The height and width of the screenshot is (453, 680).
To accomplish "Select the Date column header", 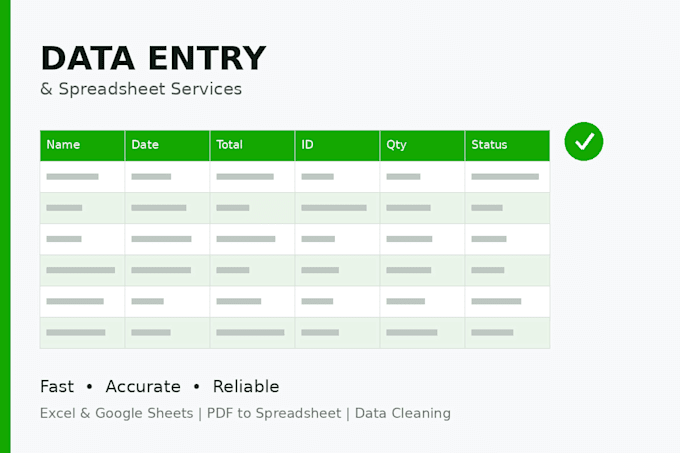I will [x=167, y=145].
